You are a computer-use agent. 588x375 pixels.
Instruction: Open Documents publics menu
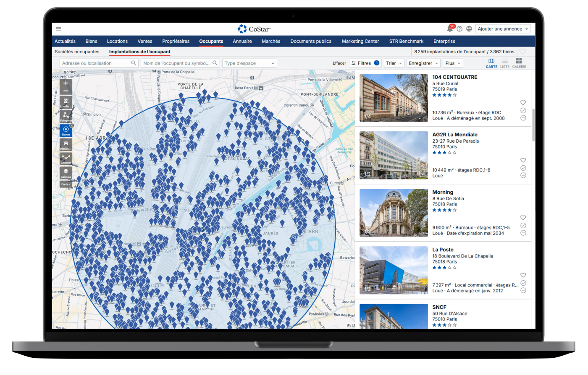tap(311, 41)
